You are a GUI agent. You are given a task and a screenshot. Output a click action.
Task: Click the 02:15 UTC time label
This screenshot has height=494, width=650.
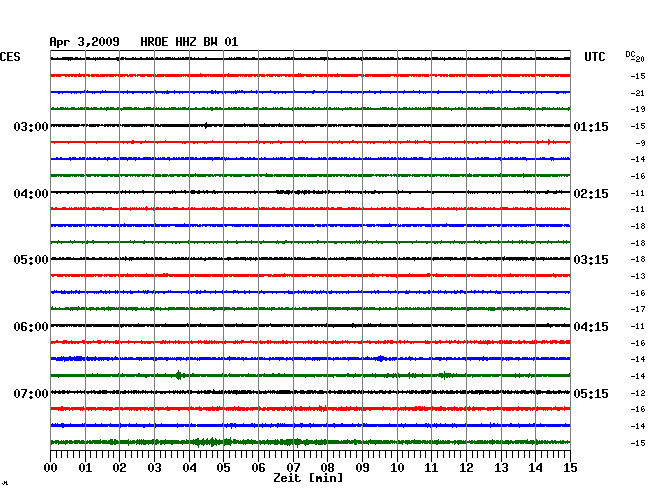tap(591, 194)
